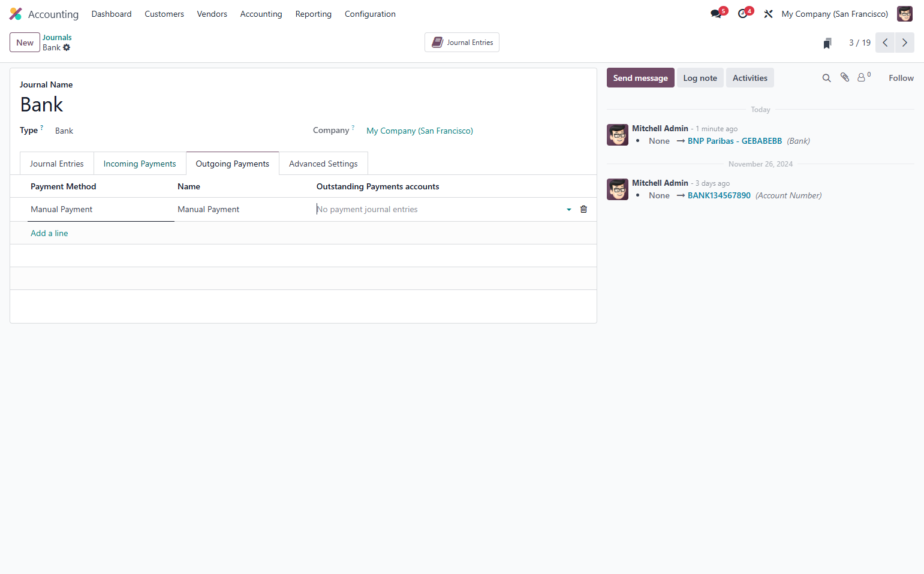Show followers using the person icon
Image resolution: width=924 pixels, height=574 pixels.
coord(862,77)
